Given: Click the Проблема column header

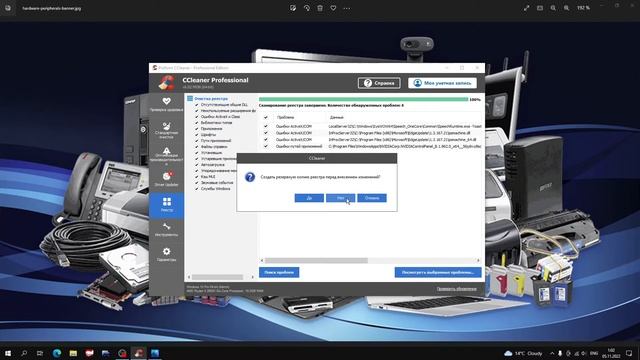Looking at the screenshot, I should [x=285, y=118].
